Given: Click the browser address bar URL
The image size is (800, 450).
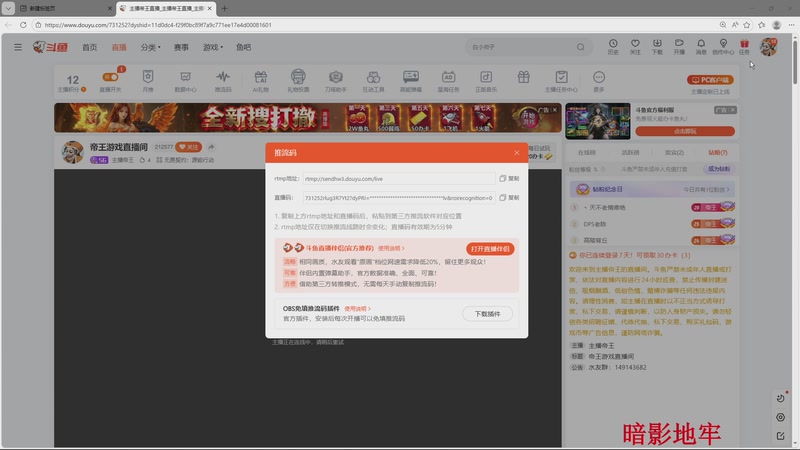Looking at the screenshot, I should (x=158, y=24).
